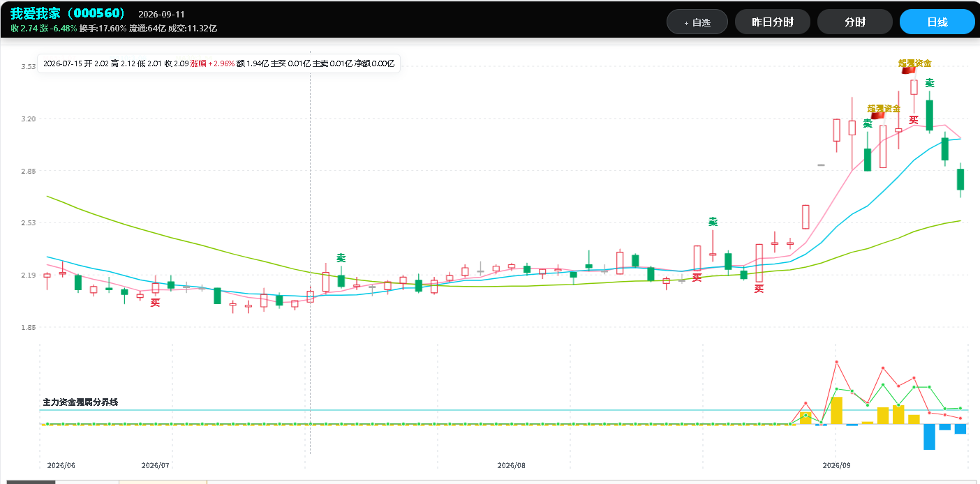This screenshot has width=980, height=484.
Task: Click the 主力资金强弱分界线 label
Action: pyautogui.click(x=81, y=402)
